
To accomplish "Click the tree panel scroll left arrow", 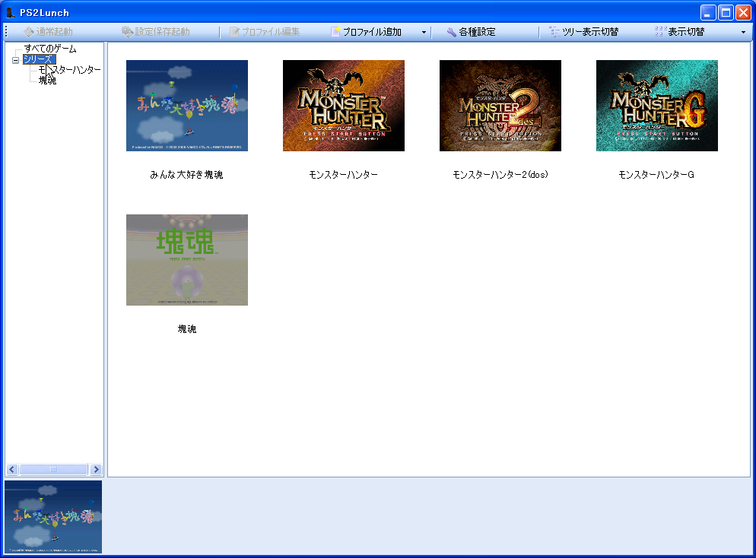I will pyautogui.click(x=12, y=469).
